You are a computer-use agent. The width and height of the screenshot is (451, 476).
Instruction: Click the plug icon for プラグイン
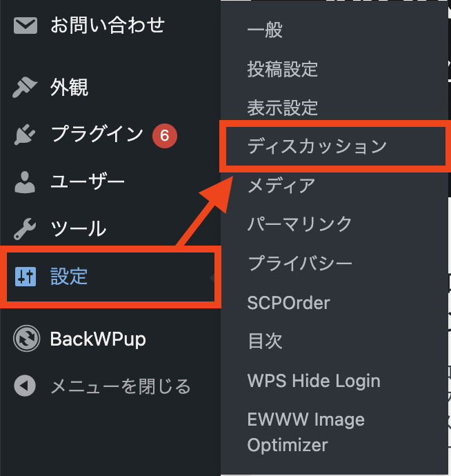click(x=25, y=135)
